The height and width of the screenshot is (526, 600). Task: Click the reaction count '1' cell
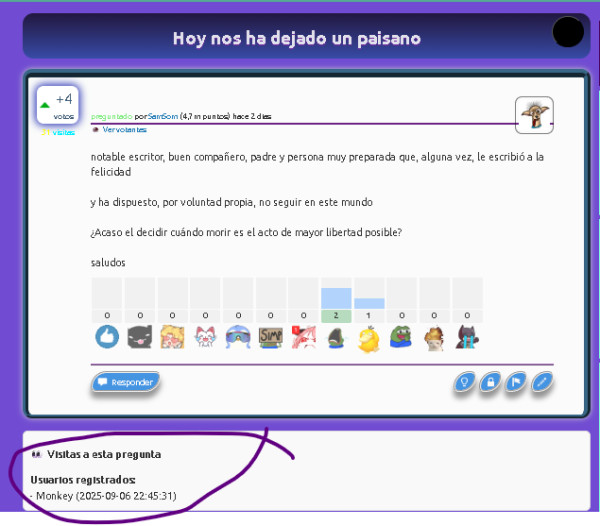coord(369,316)
